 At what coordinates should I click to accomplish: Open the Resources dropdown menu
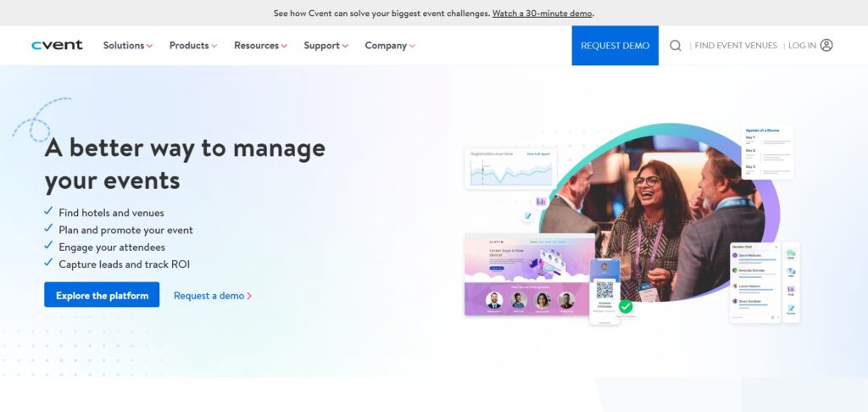click(x=261, y=46)
